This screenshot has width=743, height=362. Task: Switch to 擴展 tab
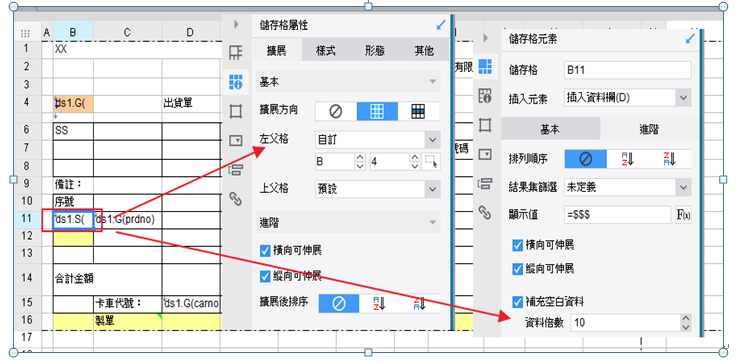coord(276,51)
